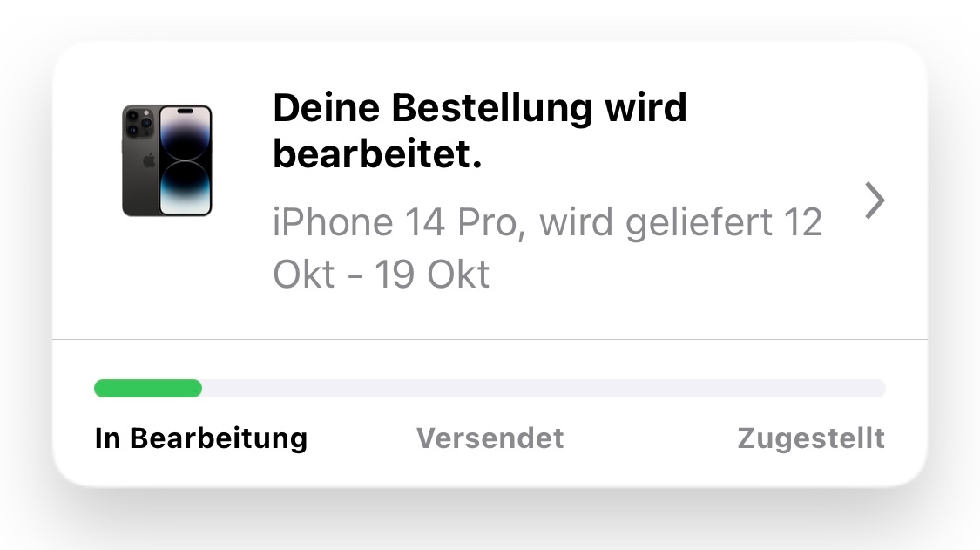Select the "Versendet" status step
Image resolution: width=980 pixels, height=550 pixels.
click(x=490, y=438)
